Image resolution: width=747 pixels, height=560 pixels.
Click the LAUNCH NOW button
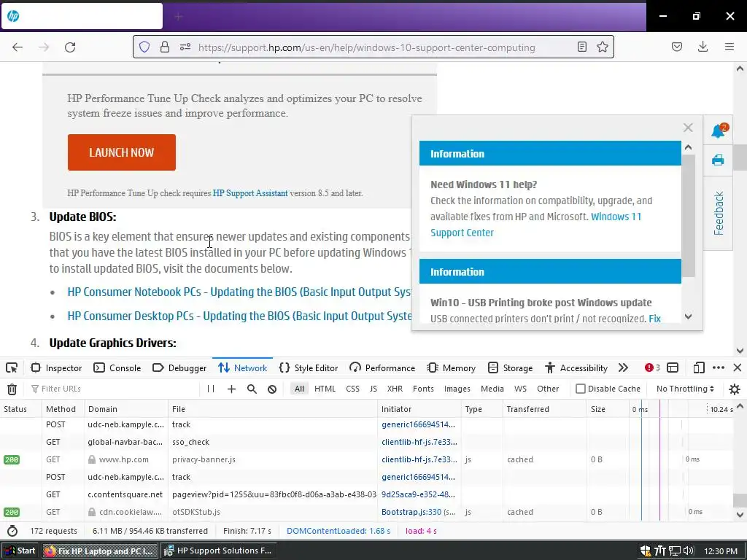click(122, 152)
